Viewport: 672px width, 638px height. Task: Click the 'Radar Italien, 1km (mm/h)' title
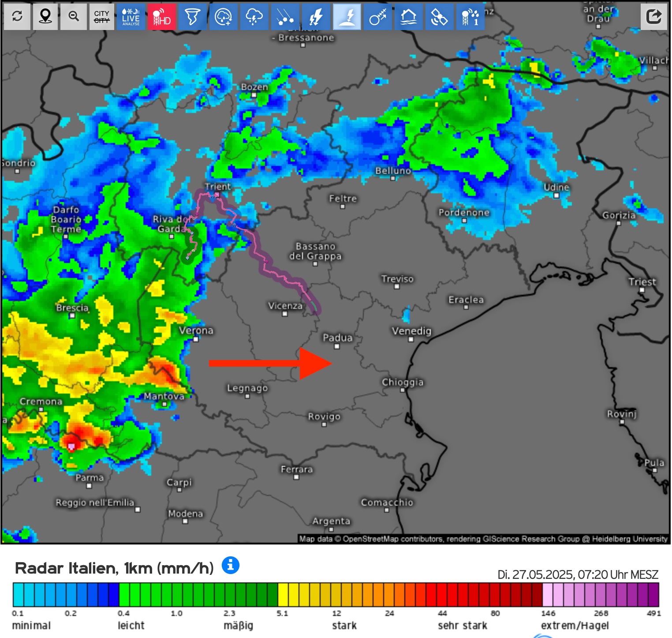tap(114, 568)
